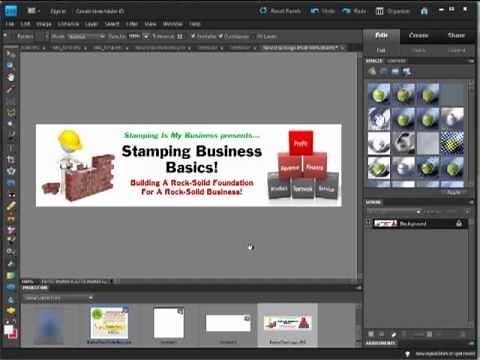
Task: Select the Magic Wand tool
Action: [11, 124]
